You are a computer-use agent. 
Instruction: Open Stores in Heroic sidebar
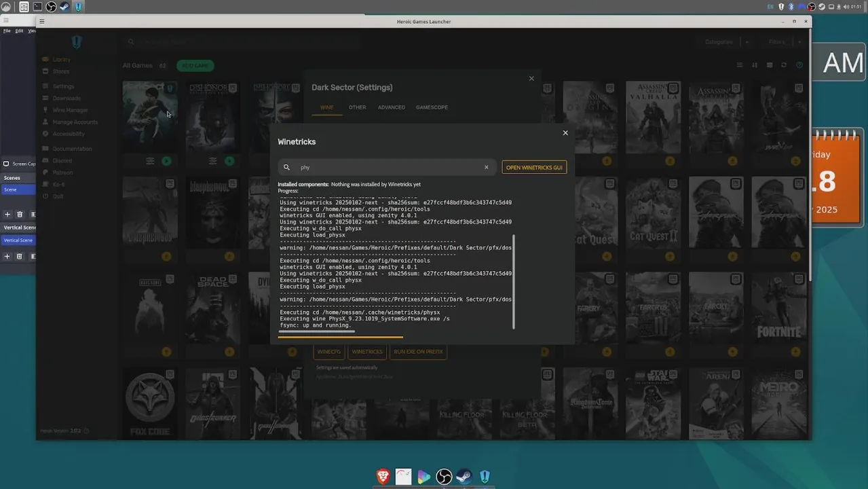pos(61,71)
